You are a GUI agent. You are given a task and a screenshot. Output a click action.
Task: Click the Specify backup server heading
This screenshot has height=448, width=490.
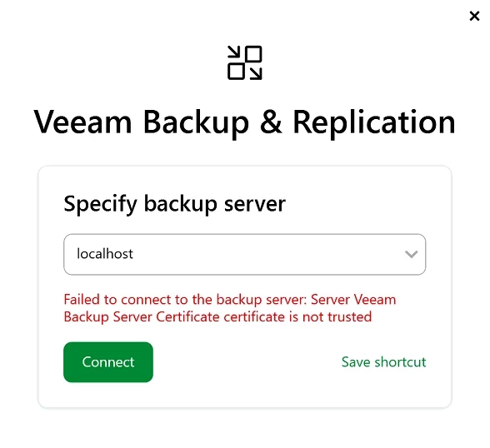[x=174, y=203]
